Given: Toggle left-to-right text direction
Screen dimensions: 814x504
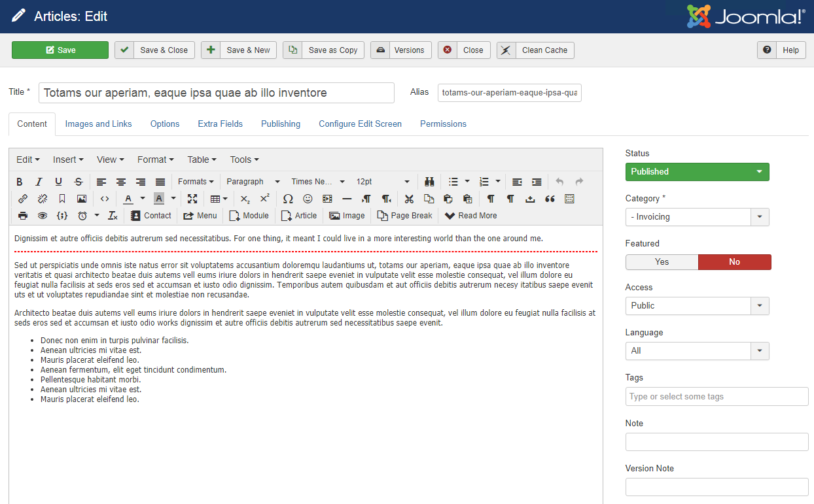Looking at the screenshot, I should pos(366,199).
